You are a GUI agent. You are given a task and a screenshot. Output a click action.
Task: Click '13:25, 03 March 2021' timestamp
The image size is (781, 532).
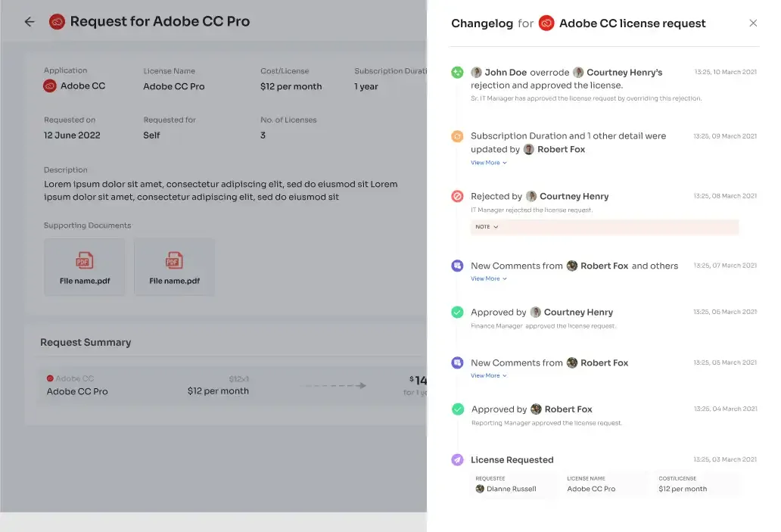point(725,459)
